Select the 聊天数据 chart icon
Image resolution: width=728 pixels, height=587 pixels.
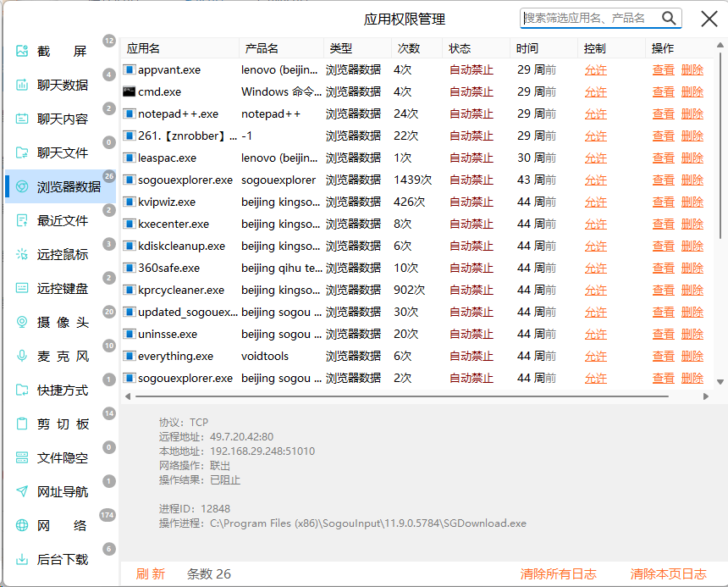pos(22,85)
